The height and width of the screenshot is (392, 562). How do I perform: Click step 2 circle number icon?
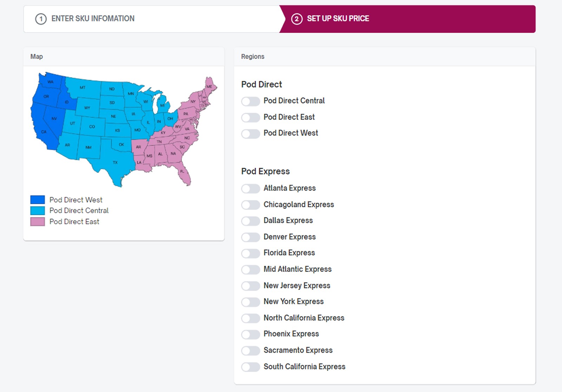tap(296, 19)
